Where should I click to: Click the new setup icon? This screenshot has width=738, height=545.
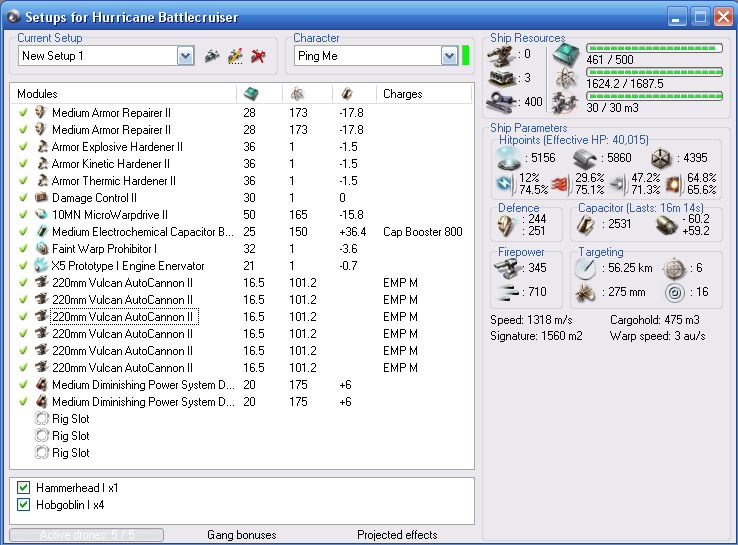click(x=212, y=56)
